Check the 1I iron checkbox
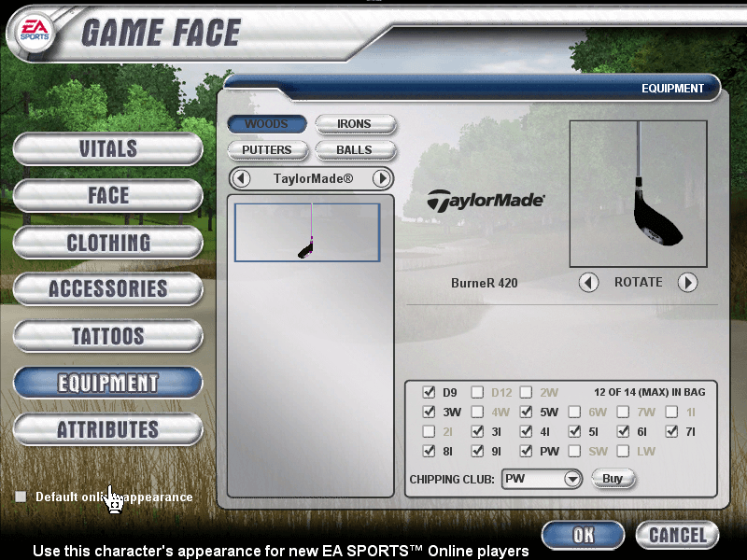 click(671, 412)
